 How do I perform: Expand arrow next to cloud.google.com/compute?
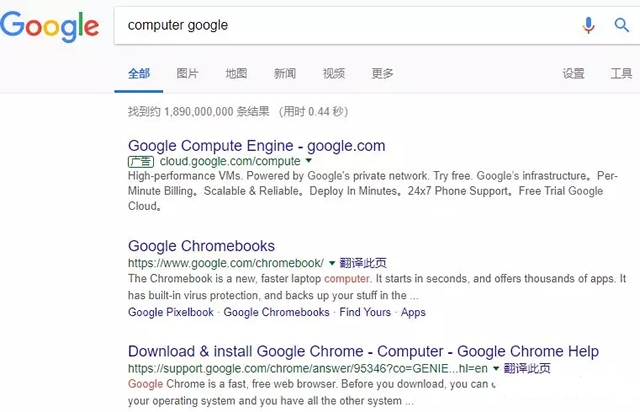point(309,161)
